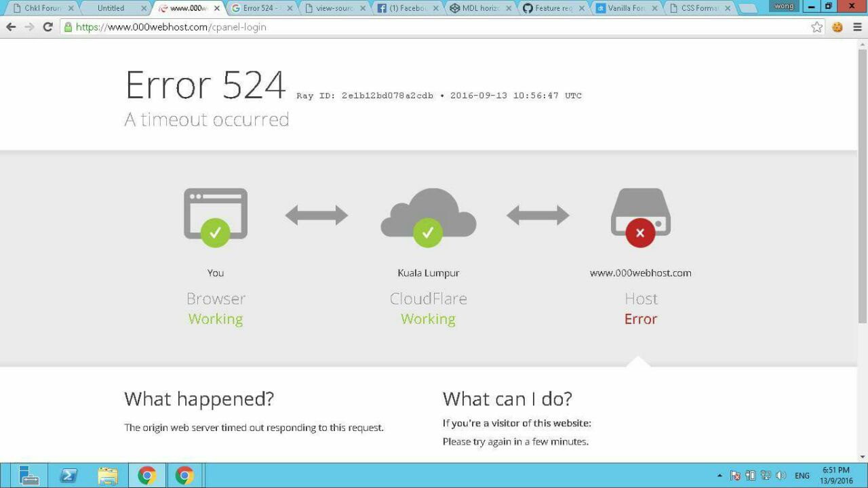Open the Action Center flag icon
The width and height of the screenshot is (868, 488).
click(735, 476)
